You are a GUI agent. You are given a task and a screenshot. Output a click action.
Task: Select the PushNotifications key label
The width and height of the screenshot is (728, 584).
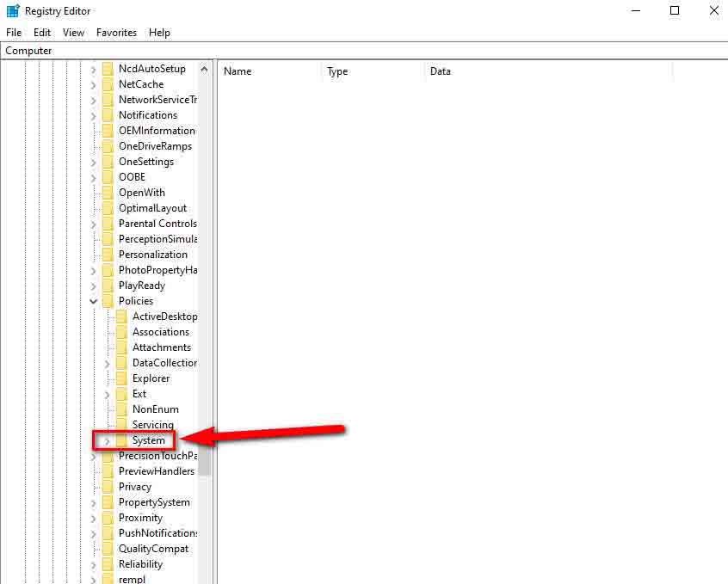157,533
